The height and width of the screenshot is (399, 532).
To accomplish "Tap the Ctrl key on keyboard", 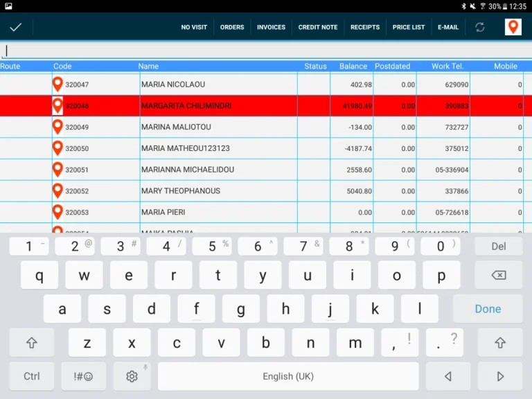I will (x=32, y=376).
